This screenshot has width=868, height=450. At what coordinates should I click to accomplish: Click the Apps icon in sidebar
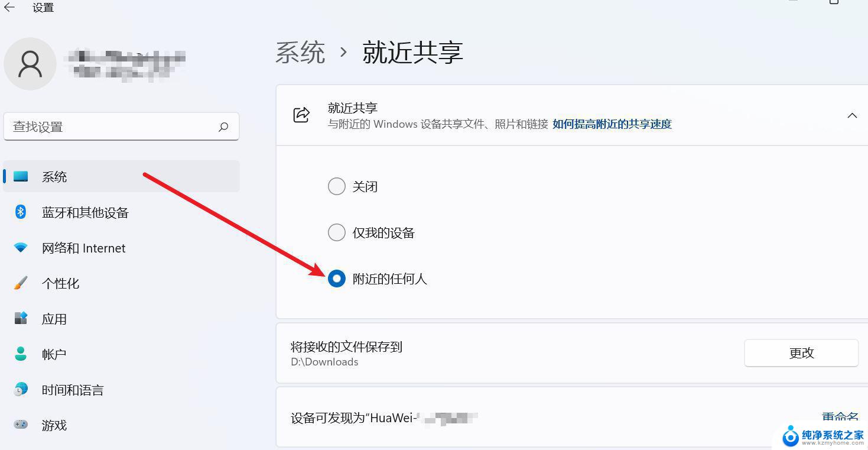[x=21, y=318]
